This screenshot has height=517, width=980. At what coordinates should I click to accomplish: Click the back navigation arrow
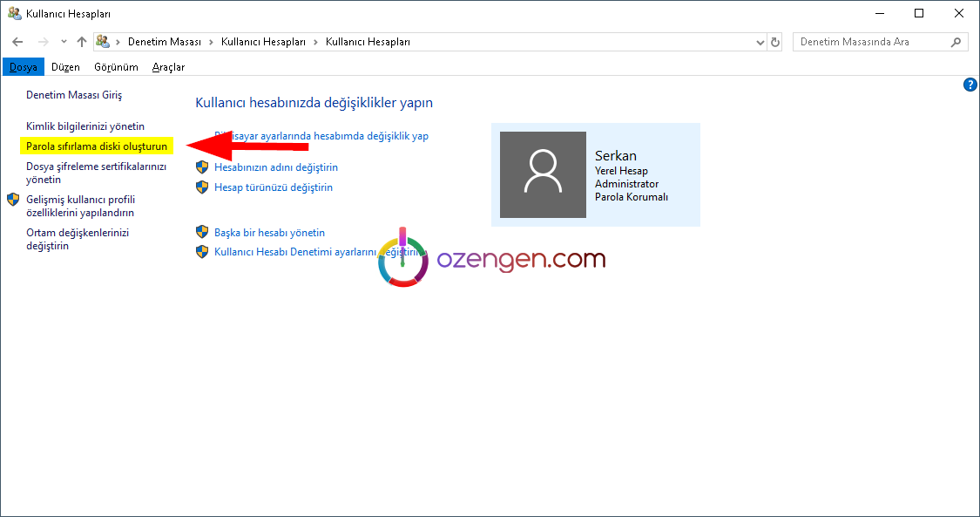coord(17,42)
